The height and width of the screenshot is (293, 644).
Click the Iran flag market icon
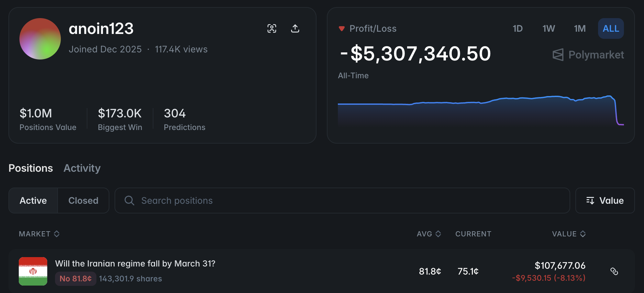(x=33, y=271)
